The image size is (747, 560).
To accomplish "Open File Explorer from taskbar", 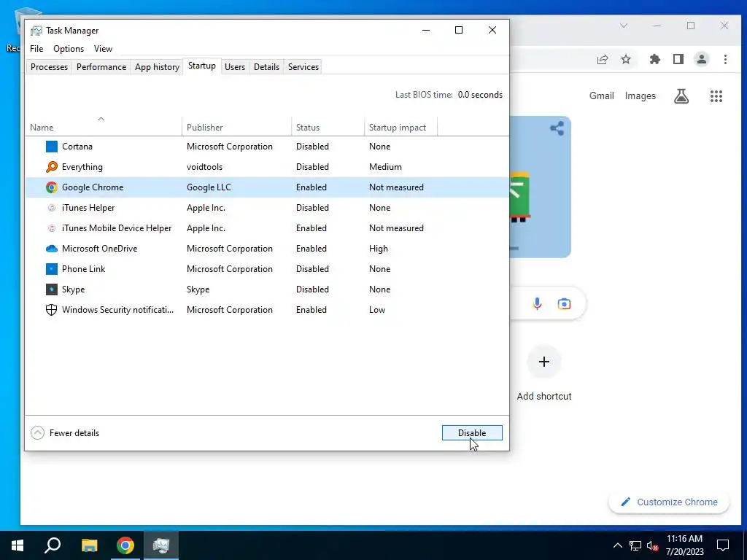I will click(89, 545).
